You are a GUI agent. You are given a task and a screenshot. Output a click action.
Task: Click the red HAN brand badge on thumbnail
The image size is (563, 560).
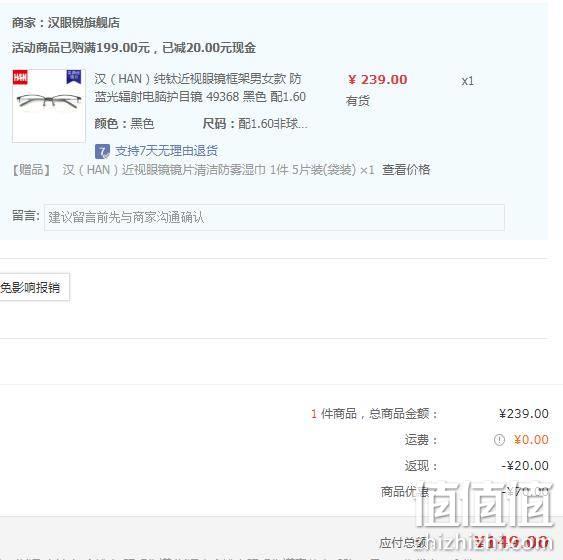(x=20, y=77)
